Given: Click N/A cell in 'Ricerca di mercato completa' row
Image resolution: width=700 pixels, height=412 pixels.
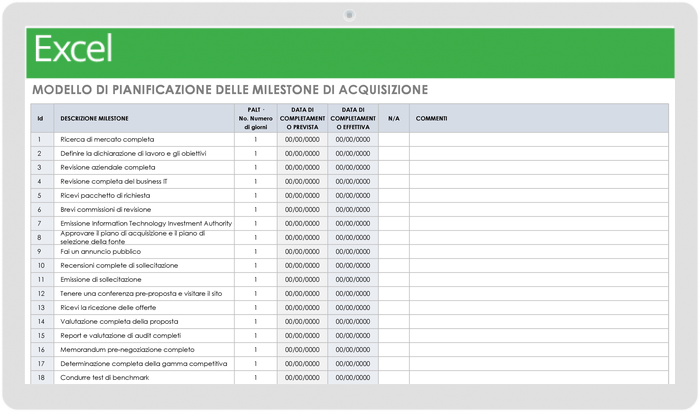Looking at the screenshot, I should click(x=394, y=139).
